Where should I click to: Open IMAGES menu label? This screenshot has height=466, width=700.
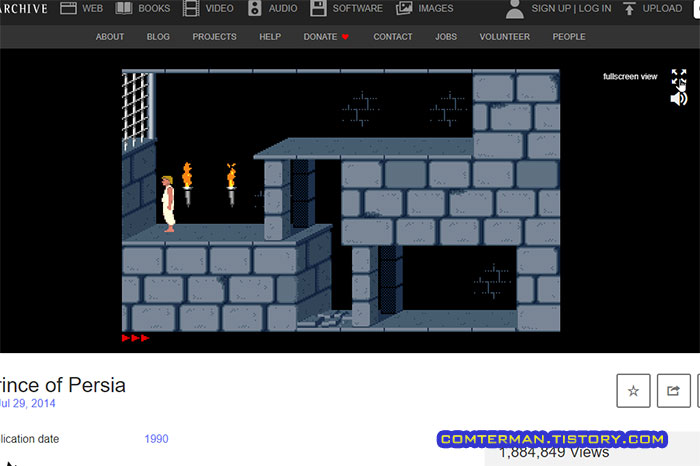(436, 8)
